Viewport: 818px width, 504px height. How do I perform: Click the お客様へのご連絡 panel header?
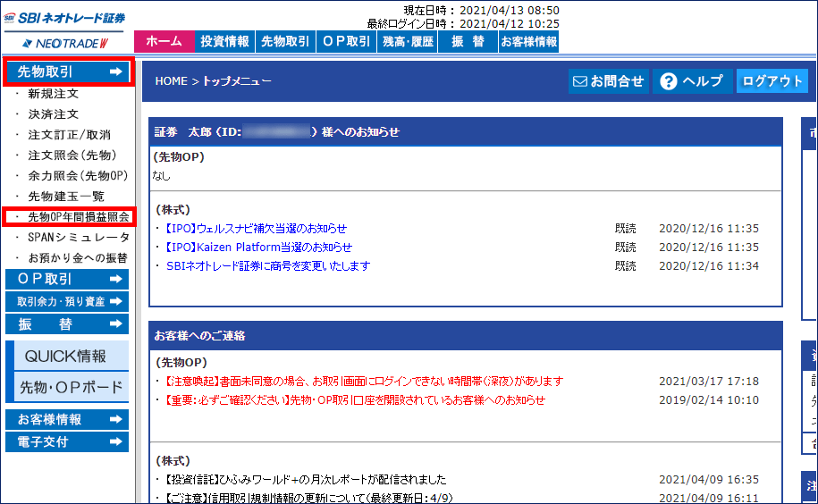click(x=466, y=335)
